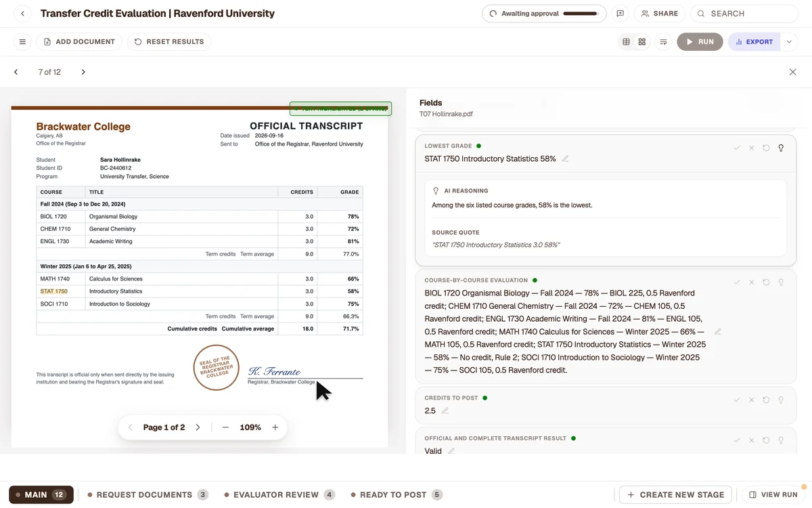Image resolution: width=812 pixels, height=508 pixels.
Task: Switch to grid view layout
Action: (642, 42)
